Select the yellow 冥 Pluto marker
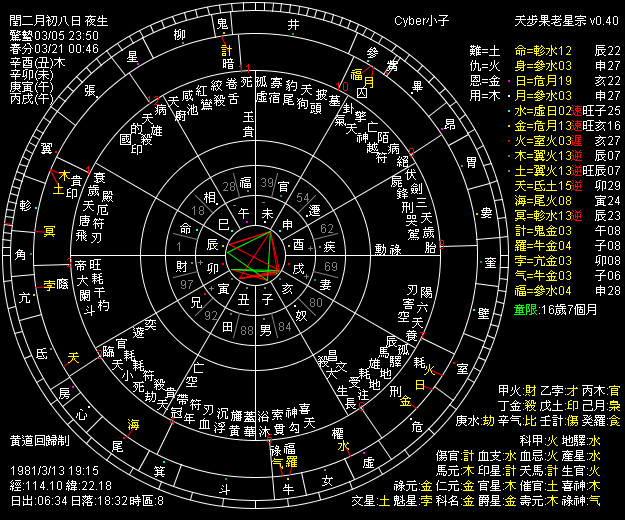This screenshot has height=520, width=625. [48, 232]
